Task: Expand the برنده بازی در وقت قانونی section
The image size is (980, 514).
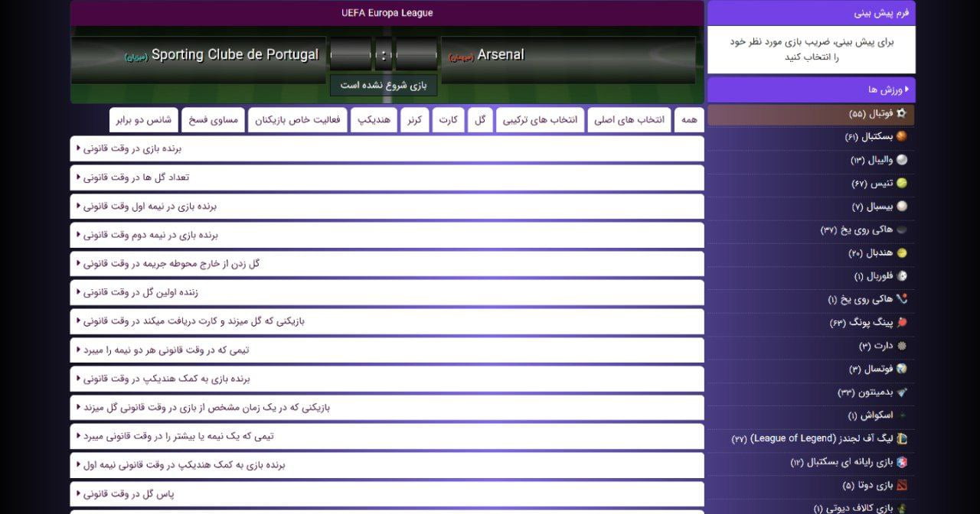Action: click(x=387, y=148)
